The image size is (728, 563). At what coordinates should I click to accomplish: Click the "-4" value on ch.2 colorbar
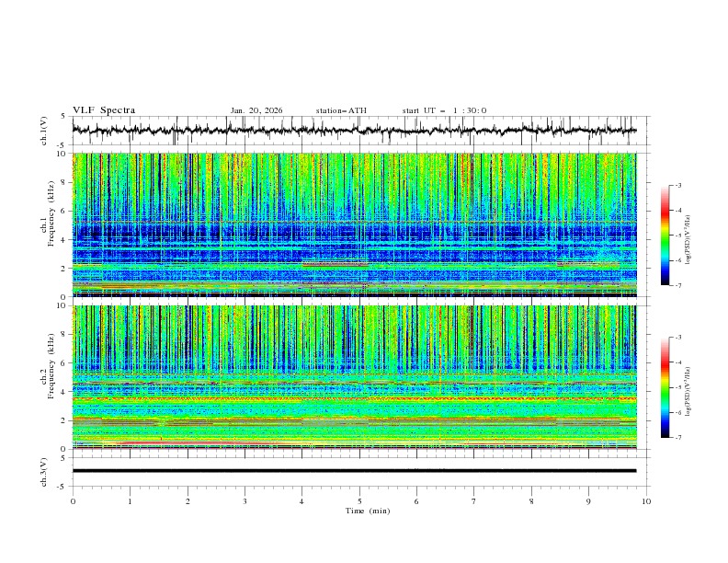click(677, 362)
